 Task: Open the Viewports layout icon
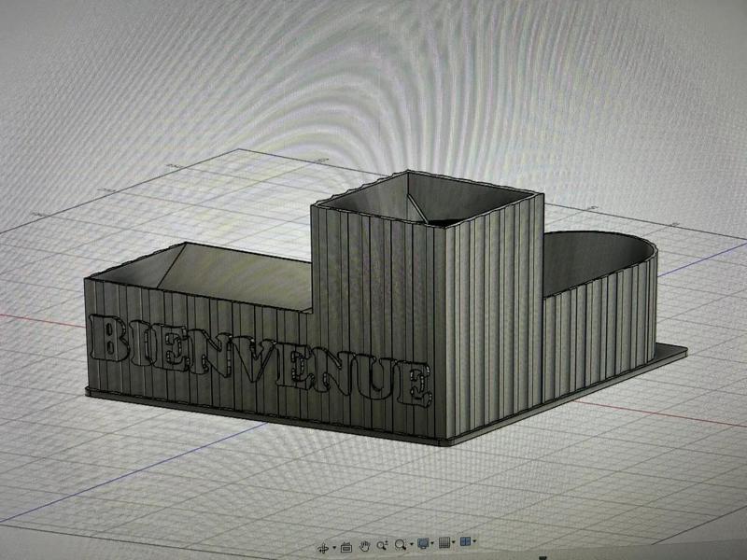[x=465, y=541]
